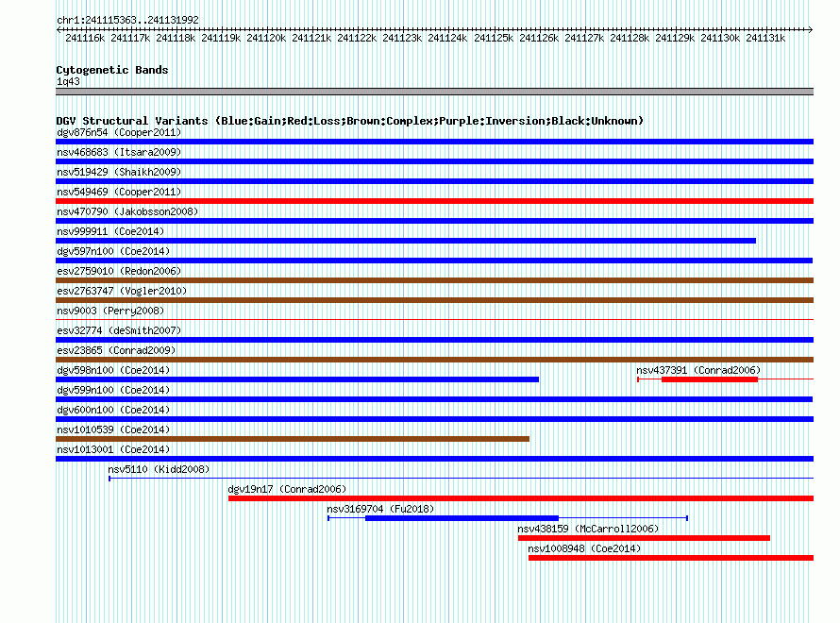
Task: Open the nsv468683 (Itsara2009) label
Action: click(x=119, y=152)
